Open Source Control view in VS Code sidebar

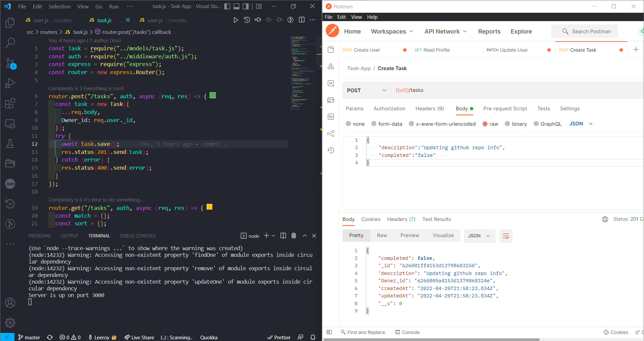tap(10, 64)
